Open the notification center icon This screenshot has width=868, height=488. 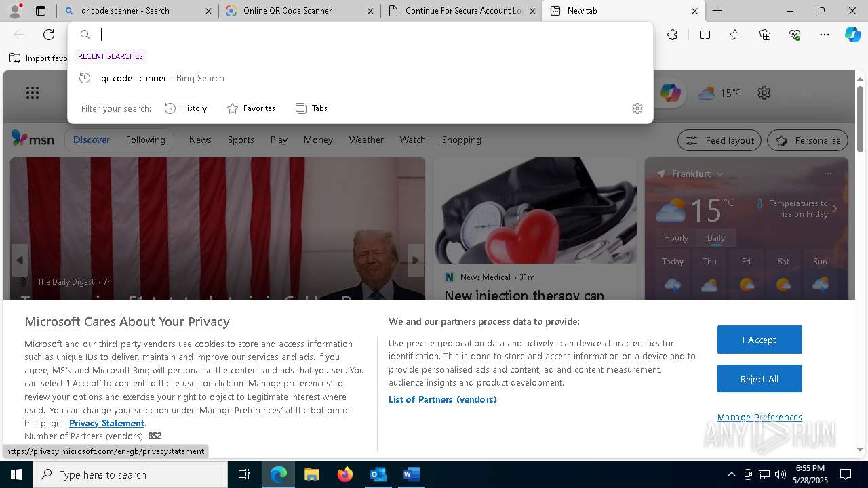(x=846, y=474)
